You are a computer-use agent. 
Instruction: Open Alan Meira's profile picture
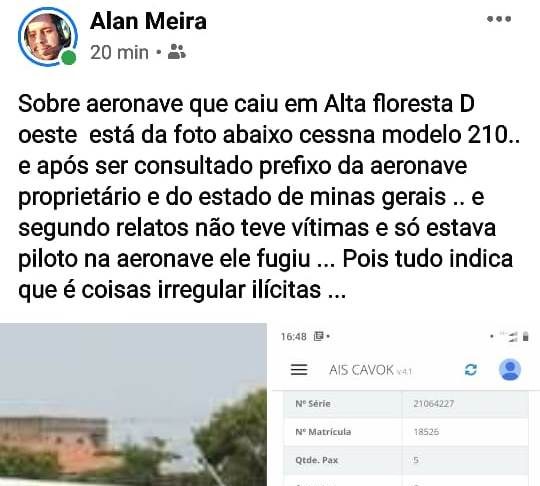click(47, 37)
